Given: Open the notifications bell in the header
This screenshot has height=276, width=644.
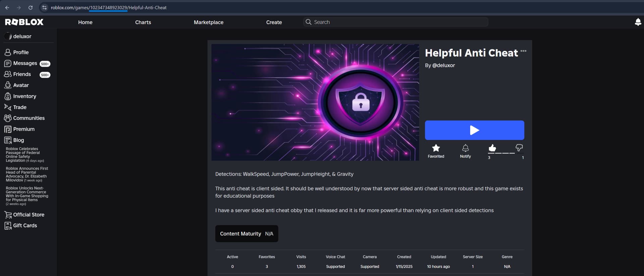Looking at the screenshot, I should (638, 22).
